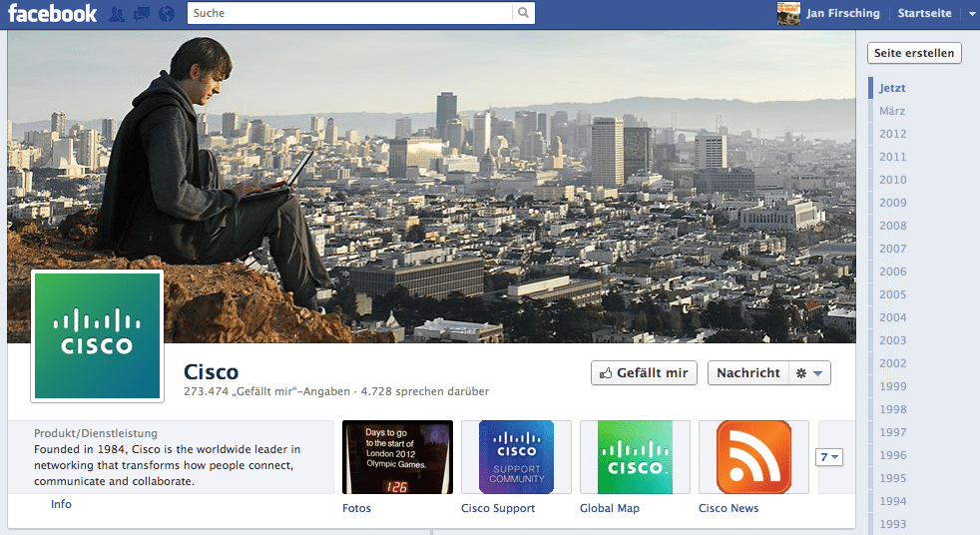Image resolution: width=980 pixels, height=535 pixels.
Task: Select year 1998 on timeline
Action: point(892,409)
